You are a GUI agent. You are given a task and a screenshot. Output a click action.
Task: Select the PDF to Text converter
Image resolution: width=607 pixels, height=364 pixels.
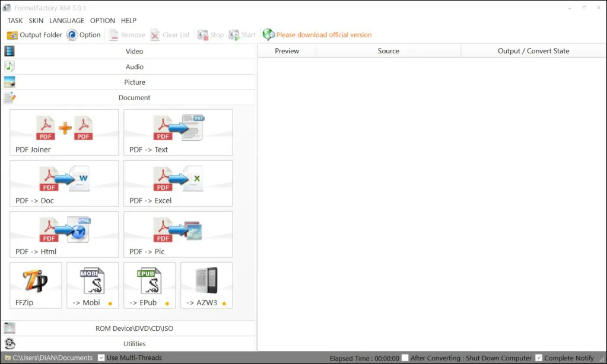[x=177, y=132]
